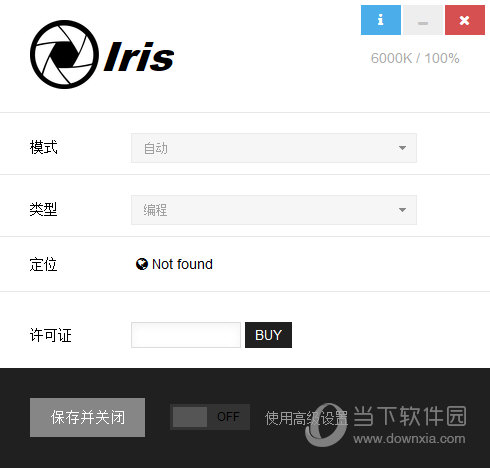Close Iris with the red X
This screenshot has width=490, height=468.
point(465,20)
